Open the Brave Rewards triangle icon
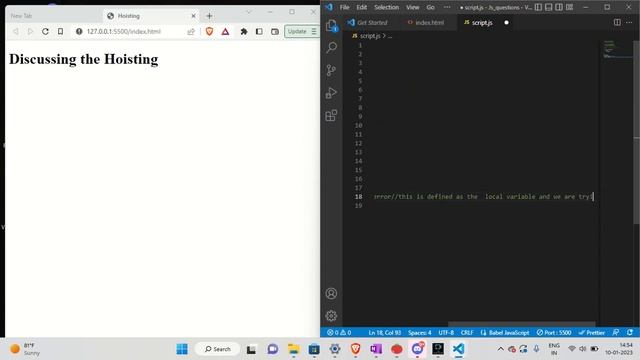The image size is (640, 360). click(225, 31)
